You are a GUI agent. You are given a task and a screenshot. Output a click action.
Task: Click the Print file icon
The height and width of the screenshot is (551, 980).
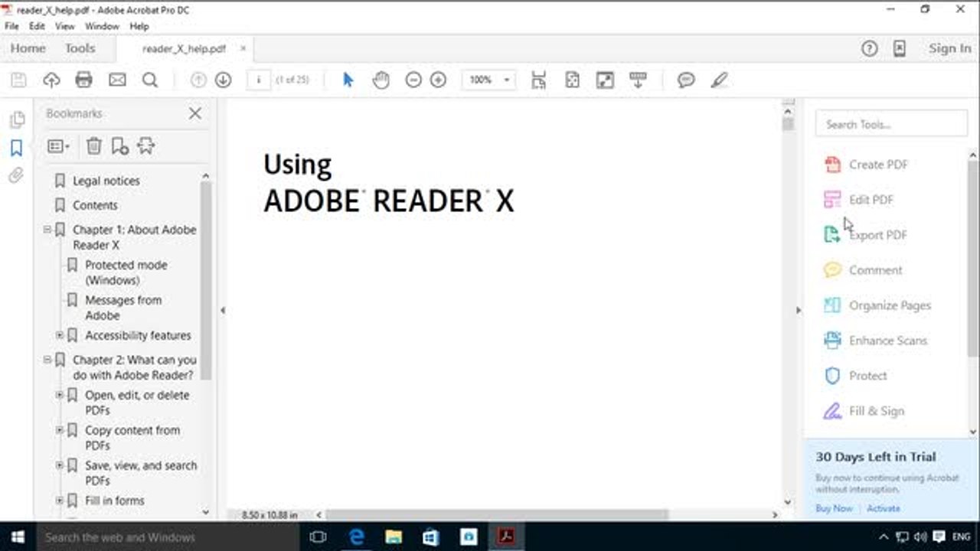pos(84,80)
